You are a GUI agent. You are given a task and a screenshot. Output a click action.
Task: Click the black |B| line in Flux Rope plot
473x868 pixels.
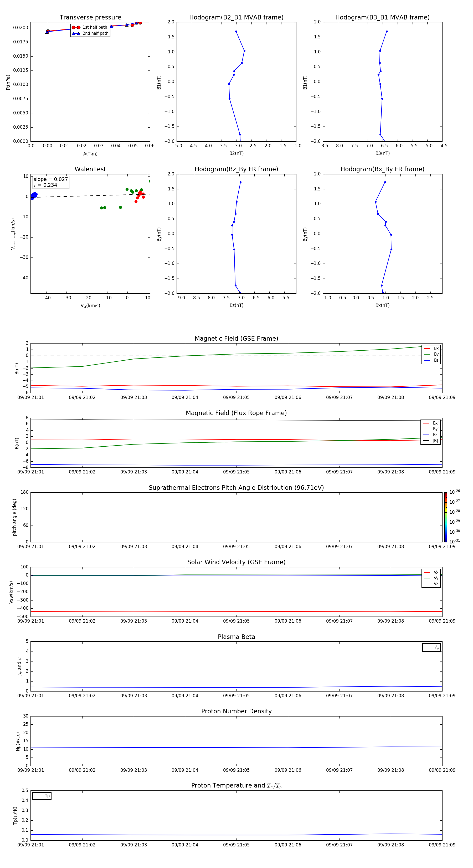(x=236, y=420)
